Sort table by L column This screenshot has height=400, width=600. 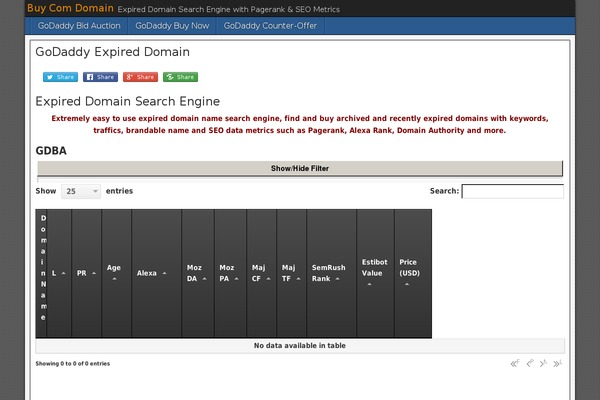(59, 273)
